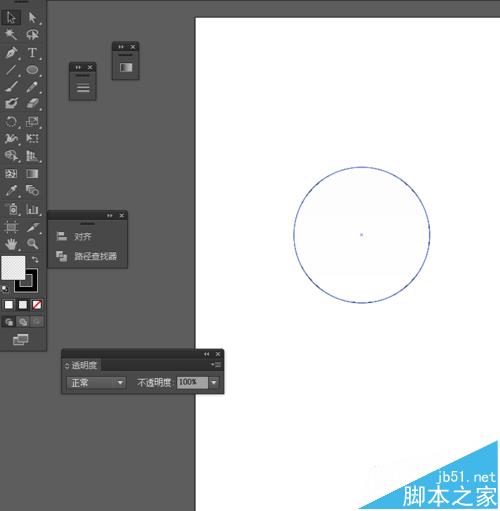
Task: Set fill to None (red slash)
Action: [37, 305]
